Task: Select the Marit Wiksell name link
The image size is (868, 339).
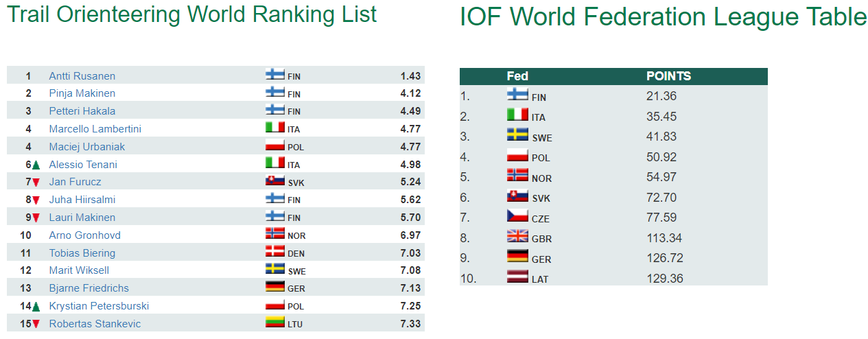Action: pyautogui.click(x=79, y=270)
